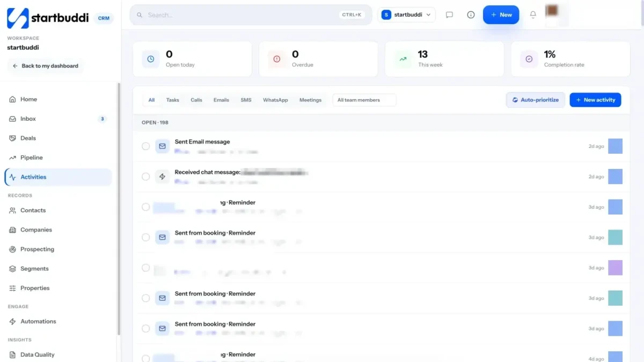Switch to the Emails tab
The height and width of the screenshot is (362, 644).
(221, 100)
